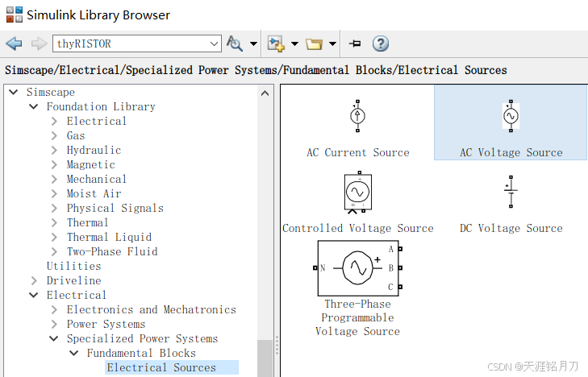588x377 pixels.
Task: Collapse the Fundamental Blocks node
Action: (74, 353)
